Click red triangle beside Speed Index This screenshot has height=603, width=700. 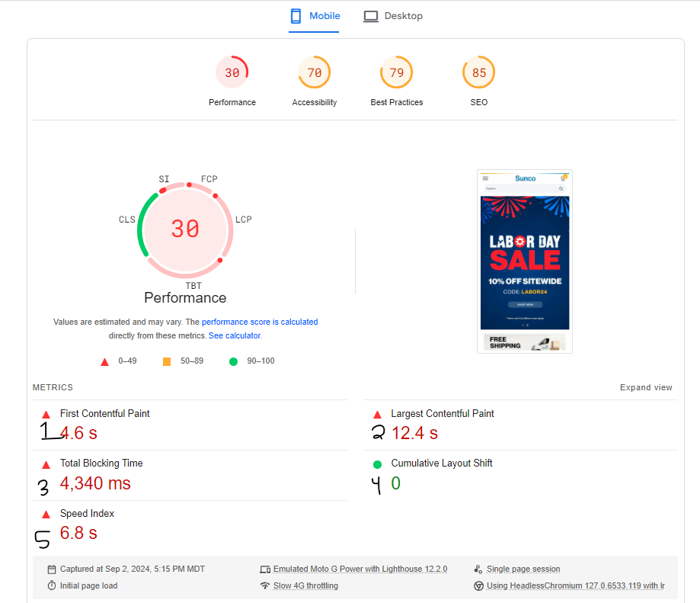(x=46, y=515)
